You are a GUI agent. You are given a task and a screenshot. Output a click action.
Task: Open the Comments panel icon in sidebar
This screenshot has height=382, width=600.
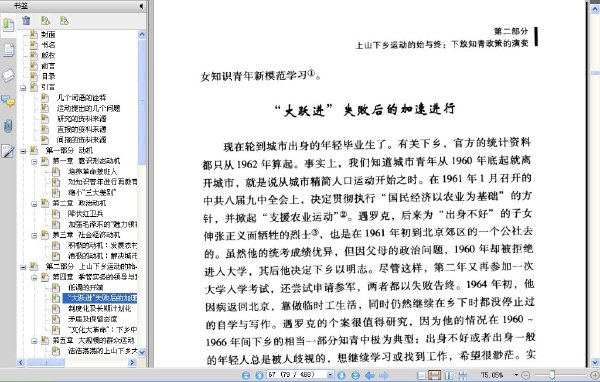8,101
